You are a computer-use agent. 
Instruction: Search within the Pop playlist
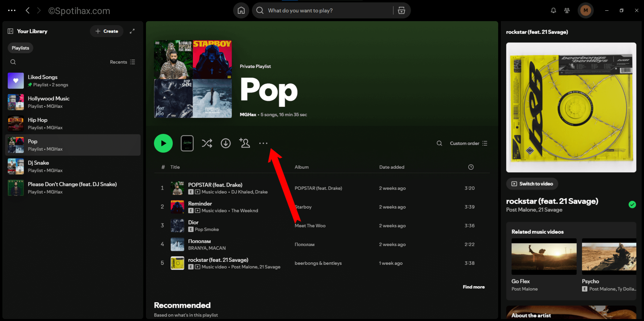tap(439, 143)
